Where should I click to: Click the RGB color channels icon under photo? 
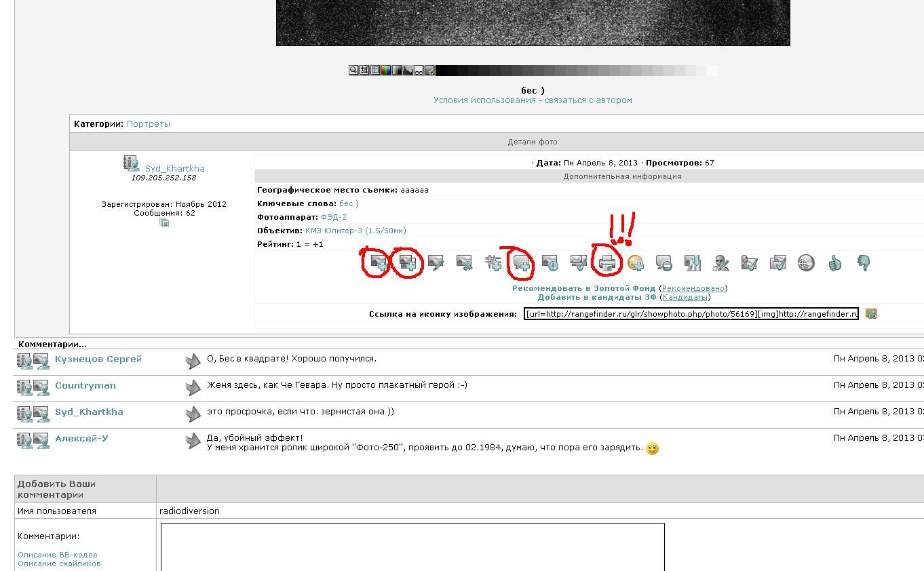point(386,70)
